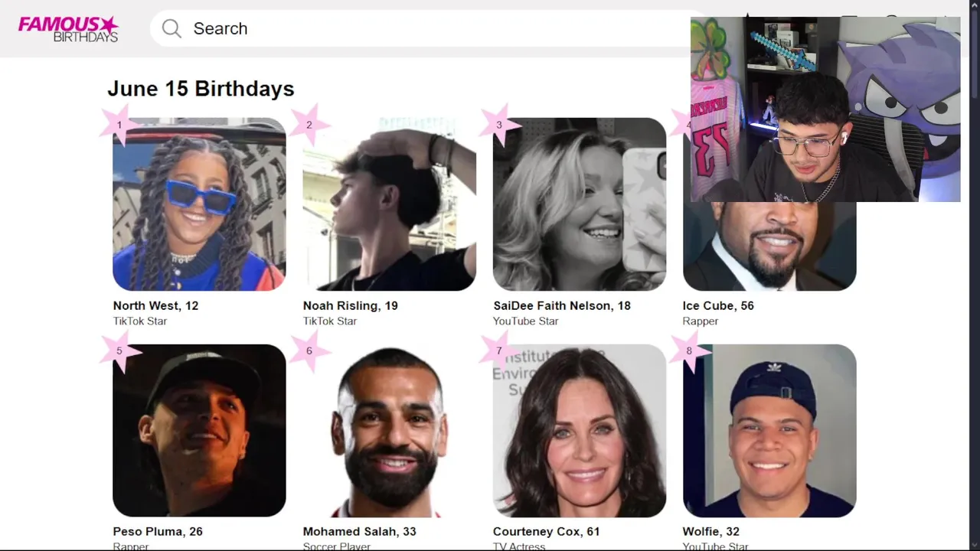
Task: Open Noah Risling's profile photo
Action: pyautogui.click(x=389, y=204)
